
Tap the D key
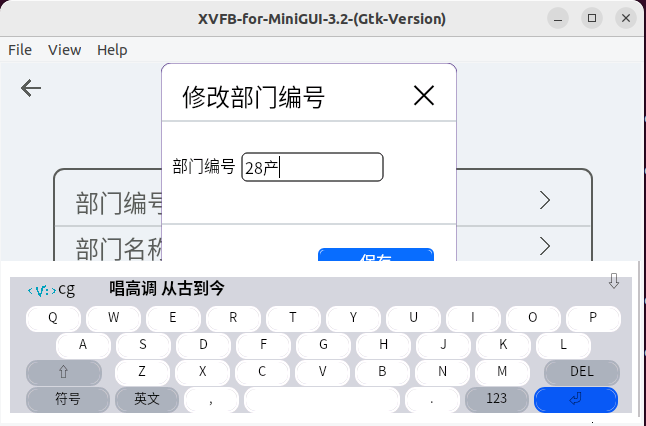[x=203, y=345]
